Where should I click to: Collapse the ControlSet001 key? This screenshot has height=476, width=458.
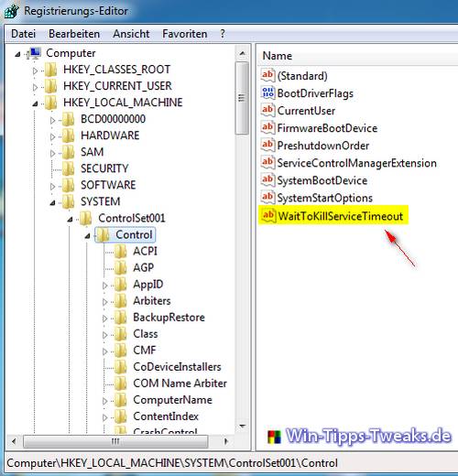tap(70, 219)
